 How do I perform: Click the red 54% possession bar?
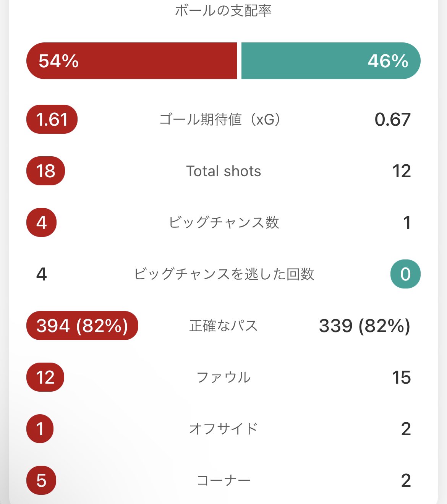[x=131, y=61]
